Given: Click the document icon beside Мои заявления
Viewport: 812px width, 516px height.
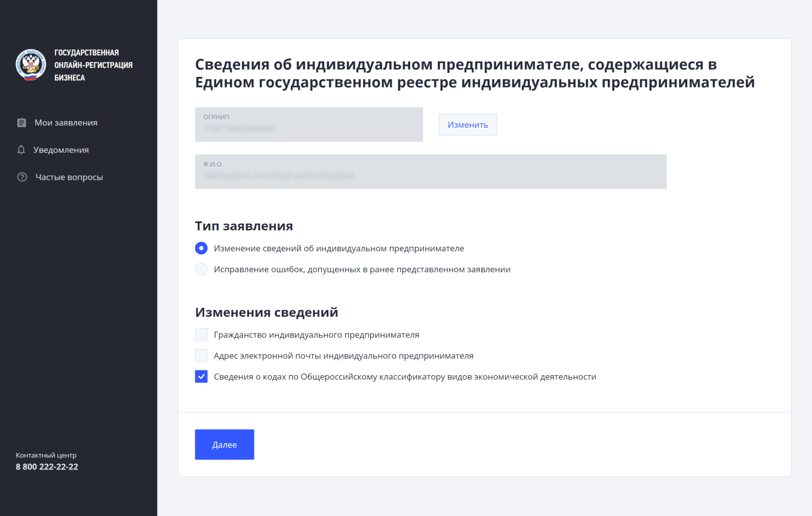Looking at the screenshot, I should pos(21,122).
